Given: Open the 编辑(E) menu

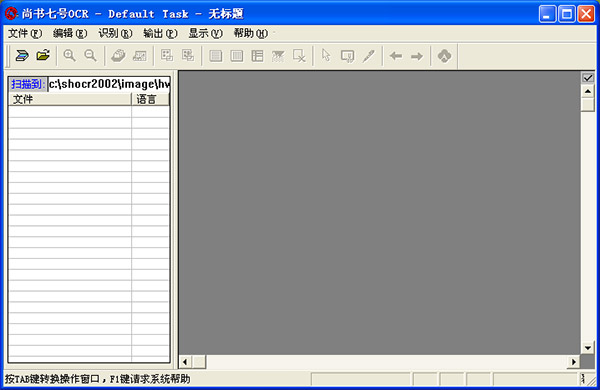Looking at the screenshot, I should click(70, 34).
